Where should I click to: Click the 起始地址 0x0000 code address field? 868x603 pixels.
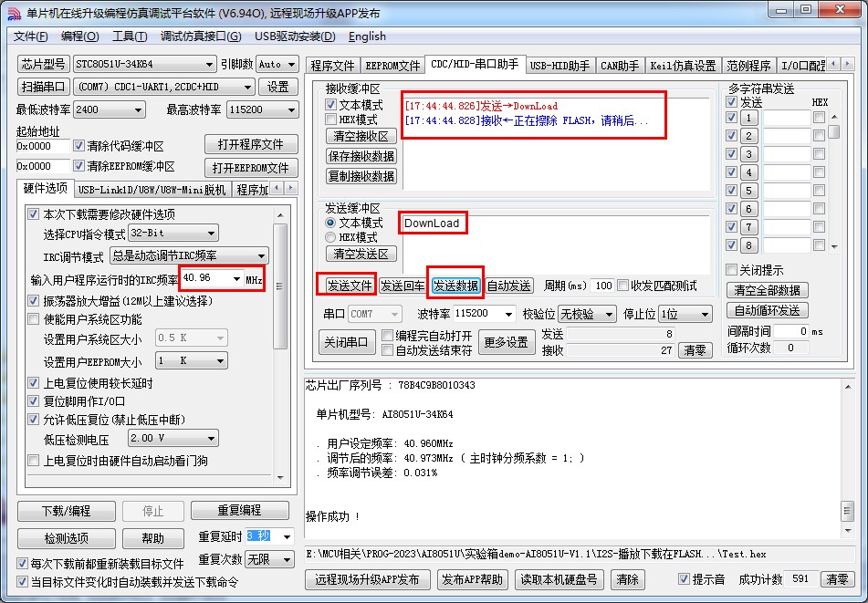point(43,146)
